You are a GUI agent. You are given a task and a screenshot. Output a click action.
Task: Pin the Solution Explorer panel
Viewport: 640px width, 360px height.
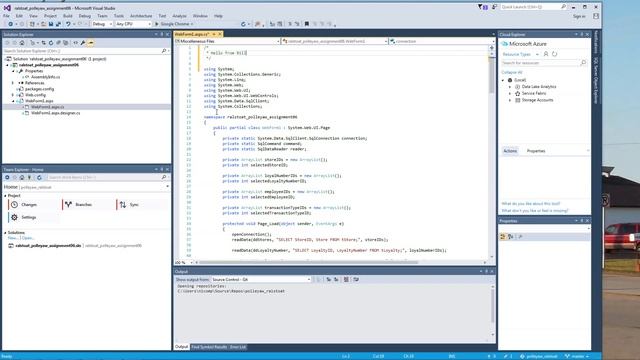click(x=162, y=34)
